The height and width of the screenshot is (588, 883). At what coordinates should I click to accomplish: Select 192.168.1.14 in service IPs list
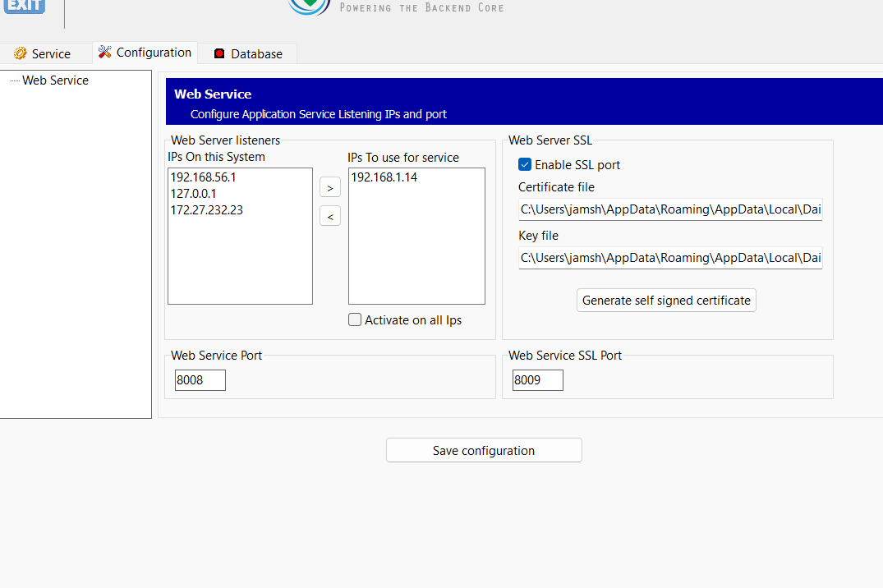point(384,177)
